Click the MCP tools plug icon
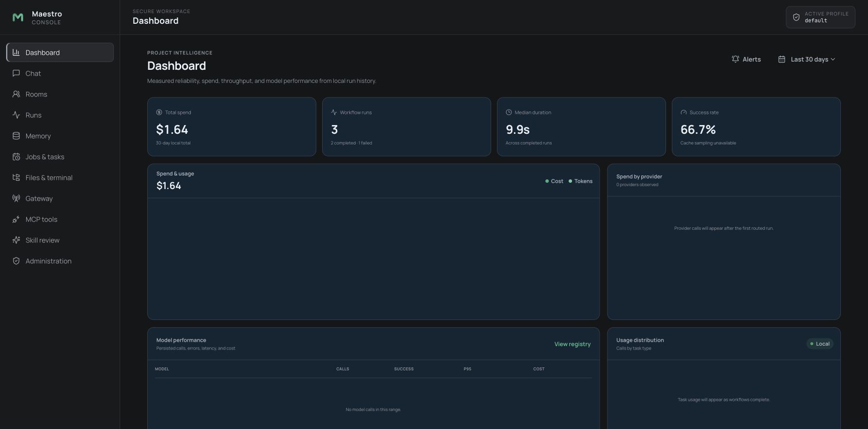Image resolution: width=868 pixels, height=429 pixels. (x=16, y=219)
